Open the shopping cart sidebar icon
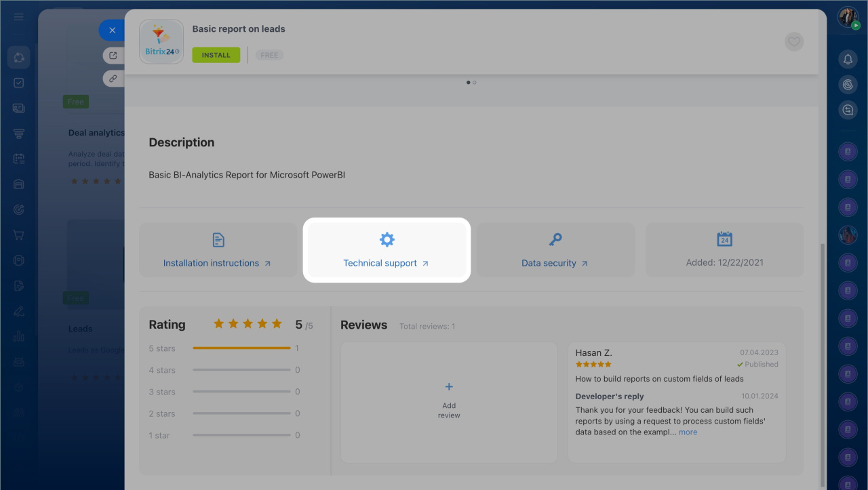Viewport: 868px width, 490px height. (x=19, y=235)
